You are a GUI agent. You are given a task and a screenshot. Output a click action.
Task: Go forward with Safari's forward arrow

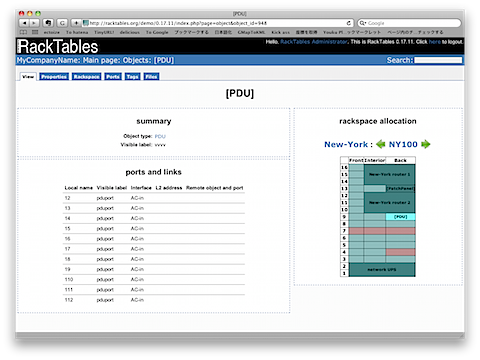point(34,23)
